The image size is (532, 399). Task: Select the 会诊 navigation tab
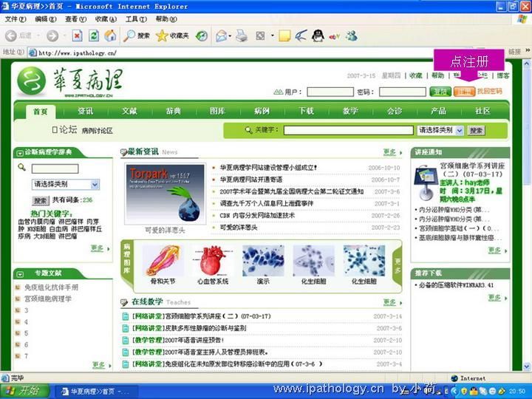[395, 111]
